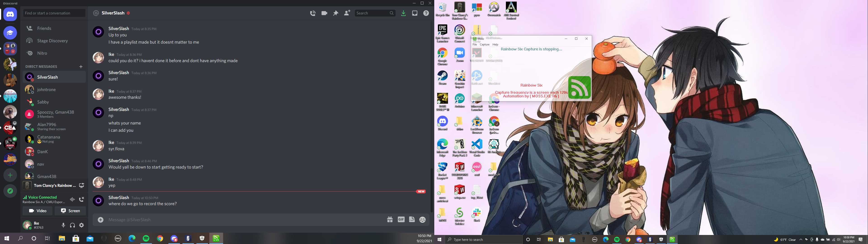Open Explore Public Servers compass icon
Screen dimensions: 868x244
pos(10,191)
